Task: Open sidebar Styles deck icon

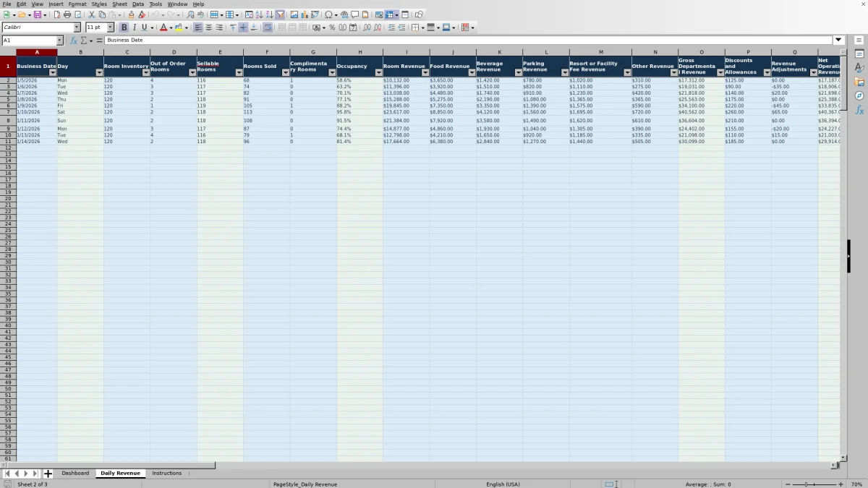Action: pos(859,68)
